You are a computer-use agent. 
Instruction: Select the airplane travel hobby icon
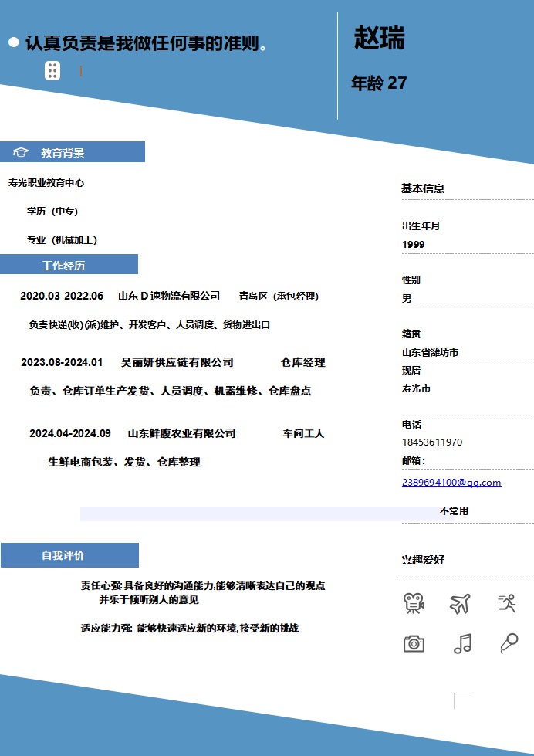coord(461,603)
